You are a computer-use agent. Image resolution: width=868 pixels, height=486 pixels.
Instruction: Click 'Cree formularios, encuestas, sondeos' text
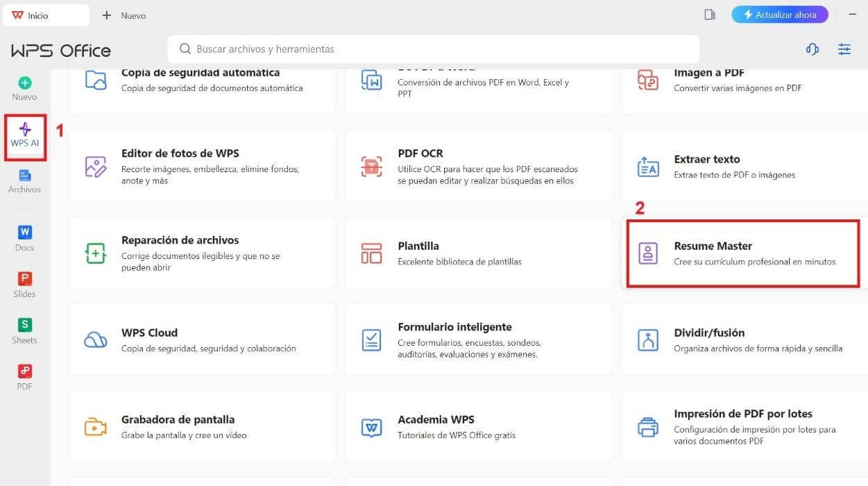click(469, 343)
